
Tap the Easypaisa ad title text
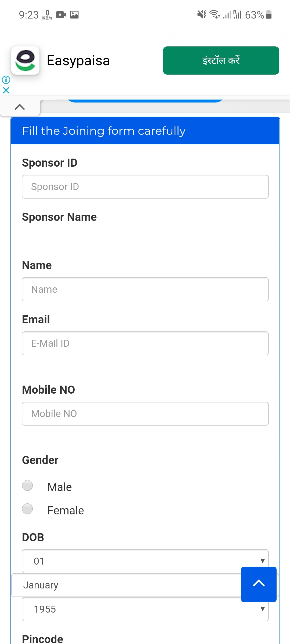[78, 61]
